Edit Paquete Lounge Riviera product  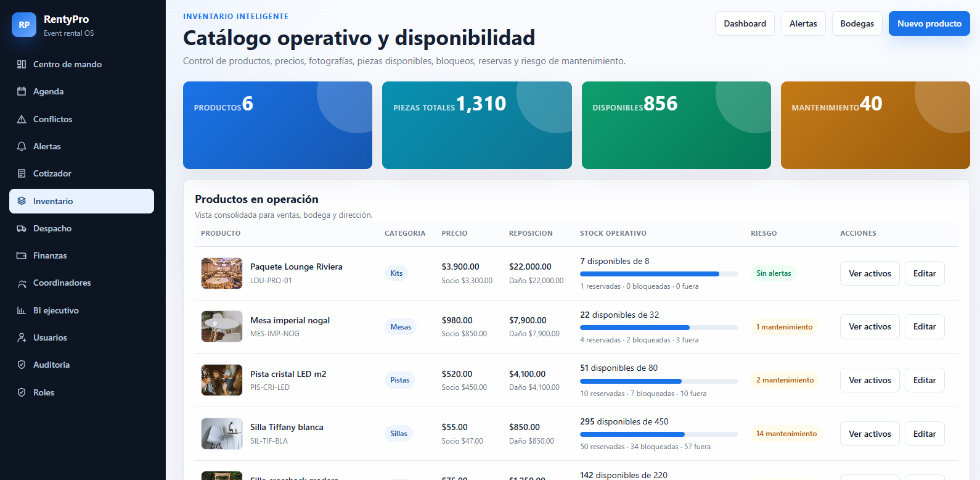[x=925, y=273]
